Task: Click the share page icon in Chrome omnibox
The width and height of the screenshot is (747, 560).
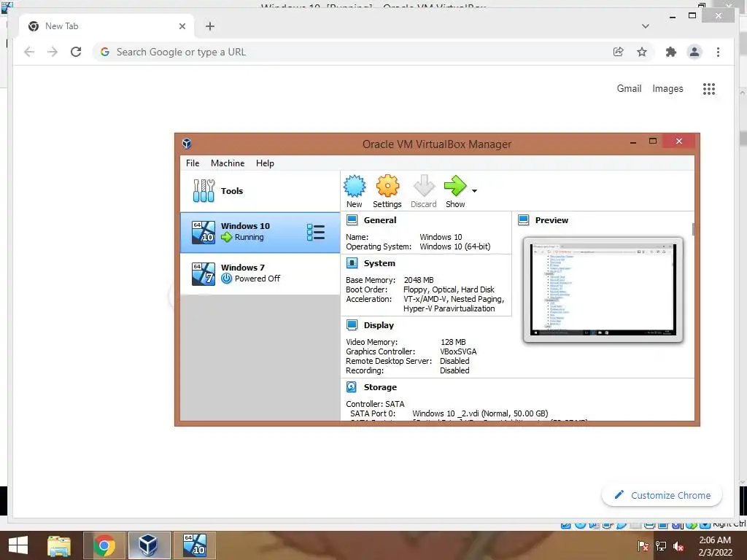Action: 619,52
